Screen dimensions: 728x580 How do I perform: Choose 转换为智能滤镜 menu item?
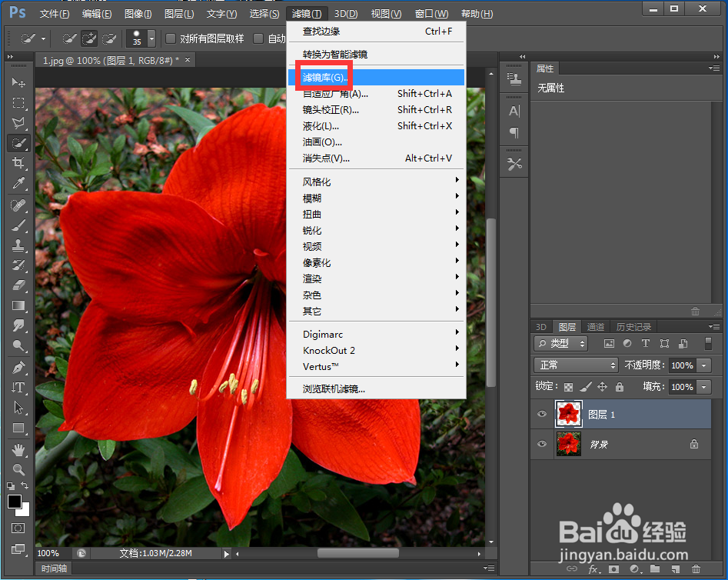[x=376, y=55]
